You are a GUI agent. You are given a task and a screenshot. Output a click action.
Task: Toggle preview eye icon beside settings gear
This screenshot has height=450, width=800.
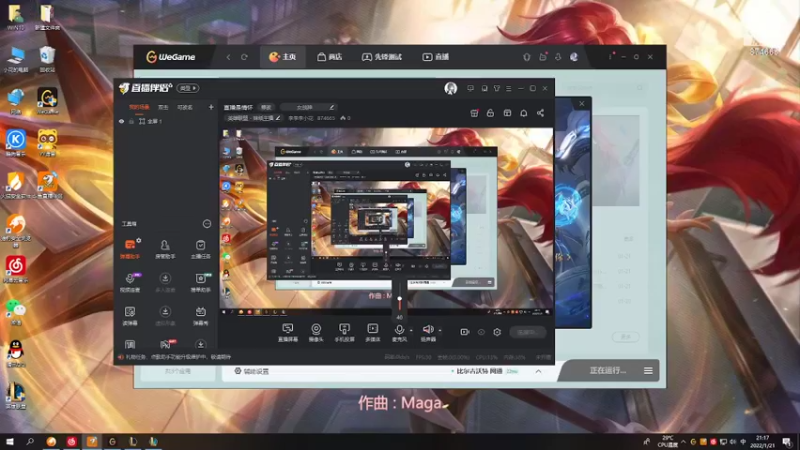[x=481, y=332]
